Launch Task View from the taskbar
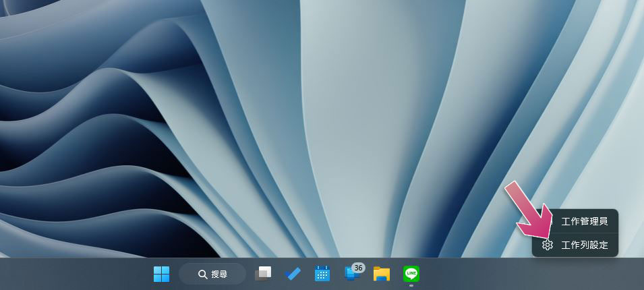 [x=263, y=274]
